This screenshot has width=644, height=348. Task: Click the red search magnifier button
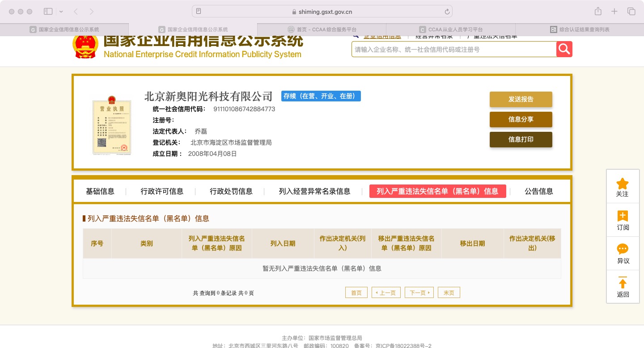click(564, 49)
